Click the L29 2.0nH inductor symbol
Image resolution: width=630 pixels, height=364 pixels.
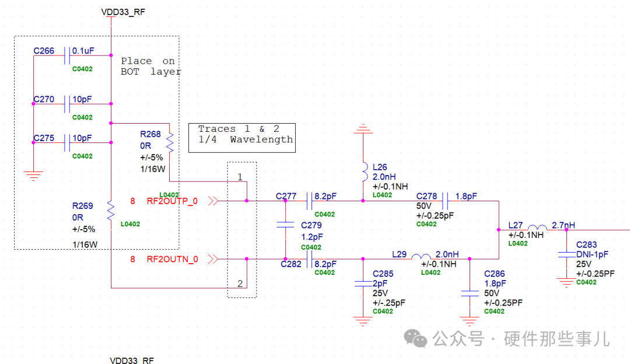click(421, 258)
